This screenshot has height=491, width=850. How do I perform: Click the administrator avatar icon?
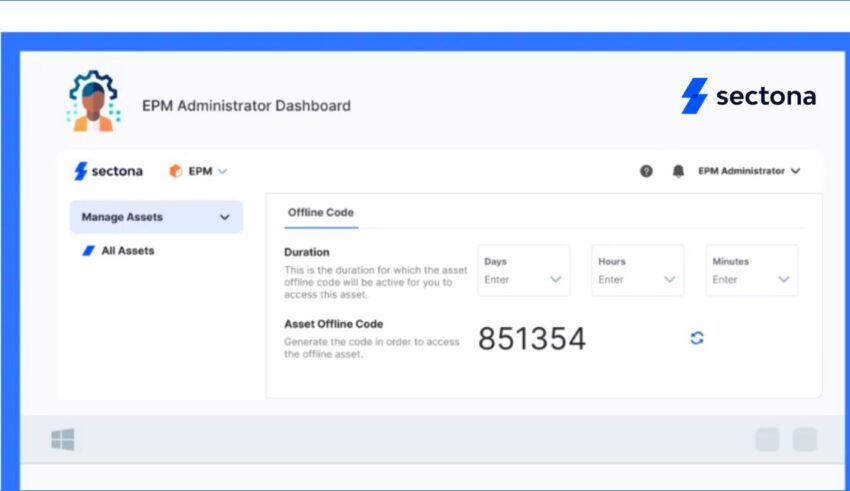tap(93, 101)
